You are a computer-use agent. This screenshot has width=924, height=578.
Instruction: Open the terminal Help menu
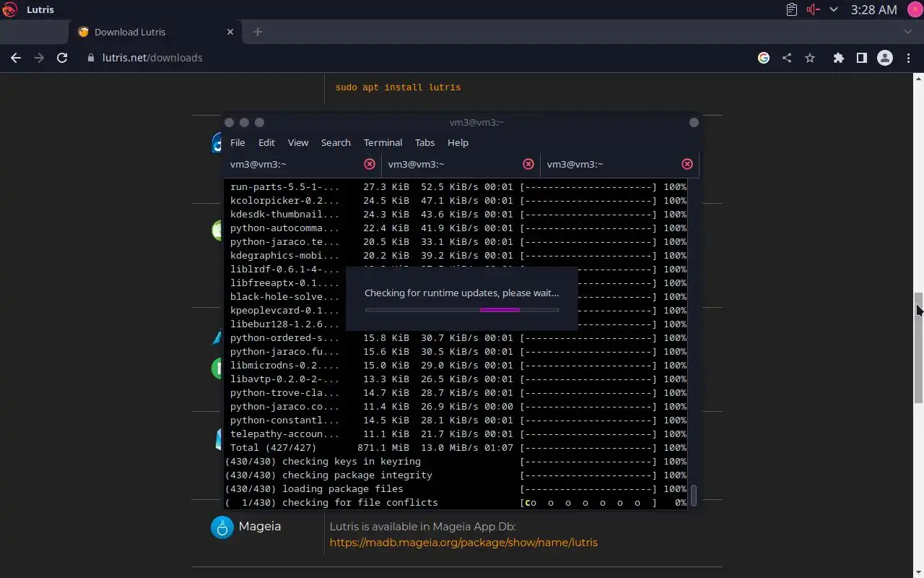tap(458, 142)
